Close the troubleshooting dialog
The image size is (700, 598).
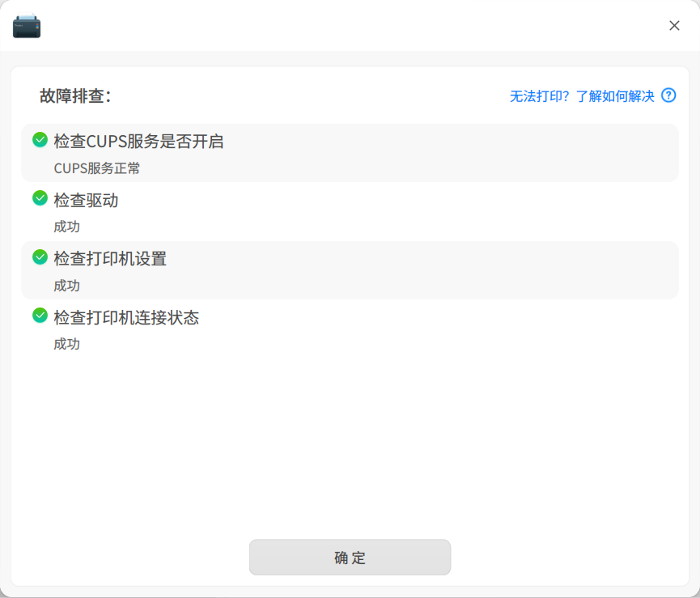[674, 25]
